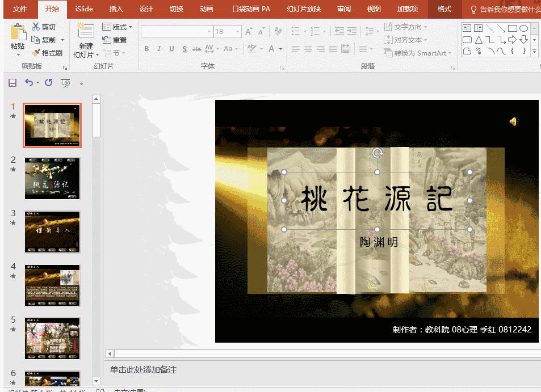541x392 pixels.
Task: Select the oval shape
Action: coord(524,28)
